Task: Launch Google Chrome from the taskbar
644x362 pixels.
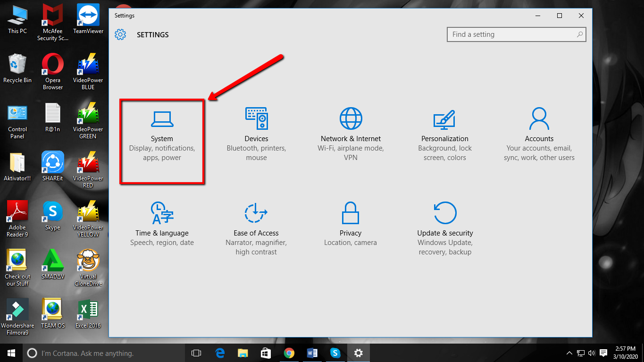Action: pyautogui.click(x=289, y=353)
